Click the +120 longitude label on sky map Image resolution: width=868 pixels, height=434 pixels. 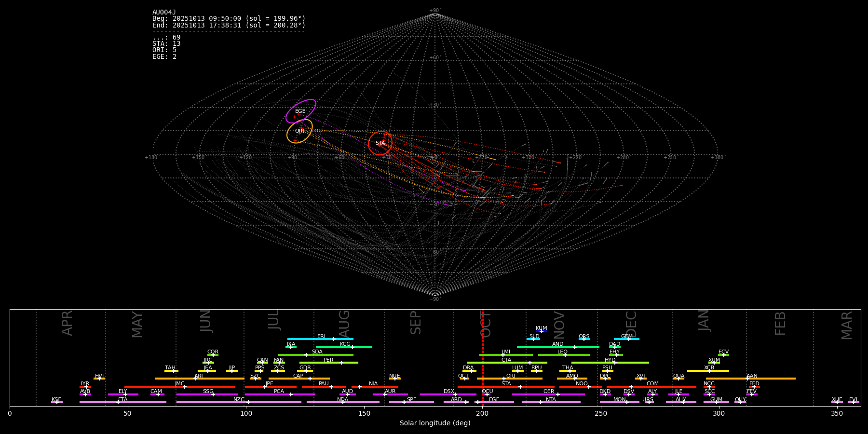tap(245, 157)
